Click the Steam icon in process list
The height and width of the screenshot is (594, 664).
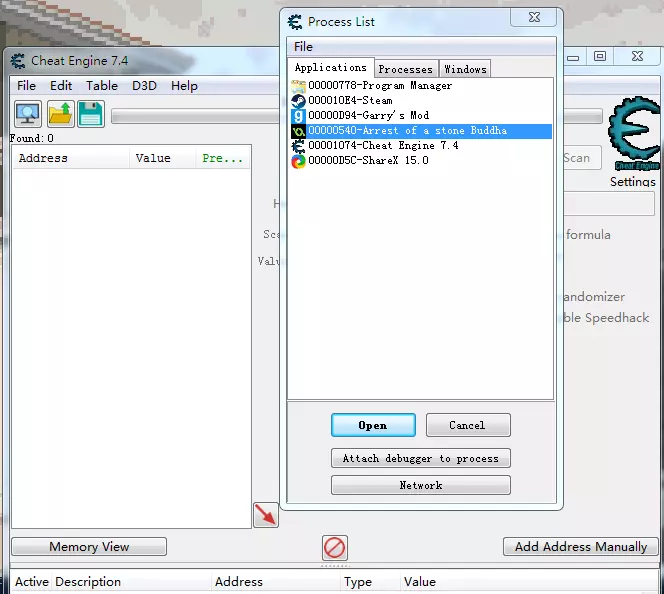[x=298, y=101]
